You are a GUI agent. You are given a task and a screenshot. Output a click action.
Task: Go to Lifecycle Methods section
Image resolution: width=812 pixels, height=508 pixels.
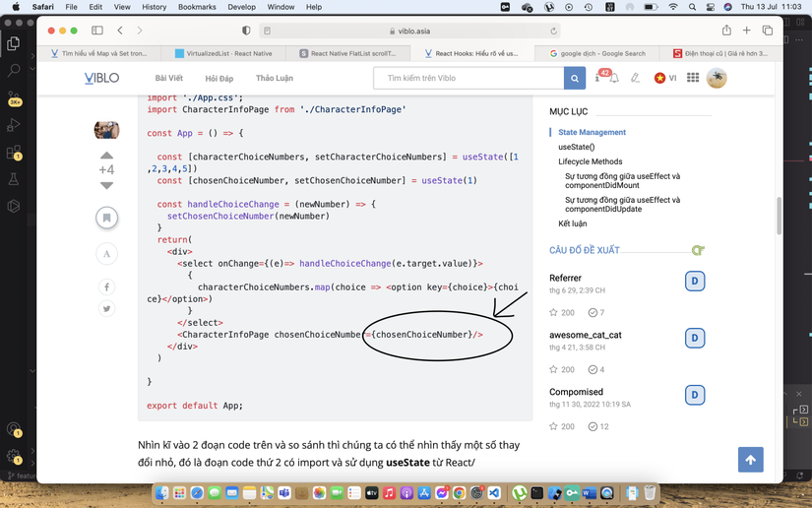(x=590, y=161)
